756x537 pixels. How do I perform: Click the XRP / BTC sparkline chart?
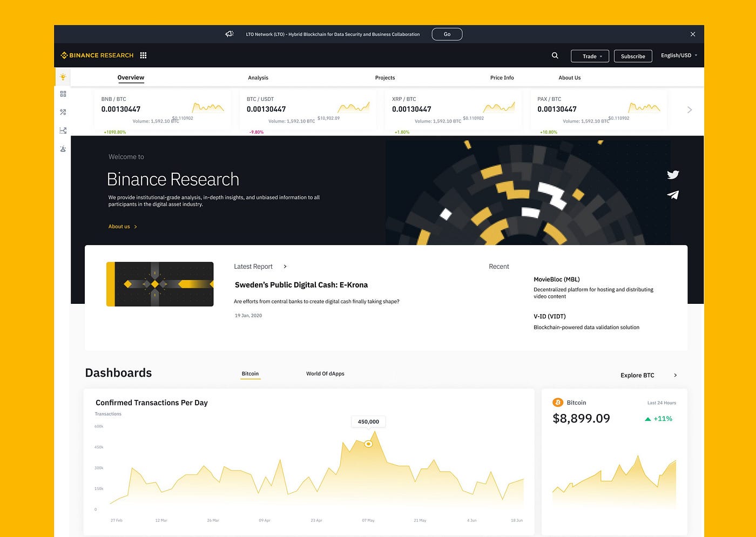point(499,107)
